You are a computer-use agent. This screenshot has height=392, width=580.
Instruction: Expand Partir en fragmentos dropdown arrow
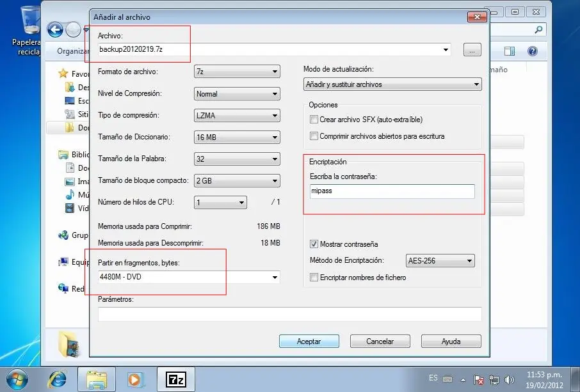(x=275, y=277)
